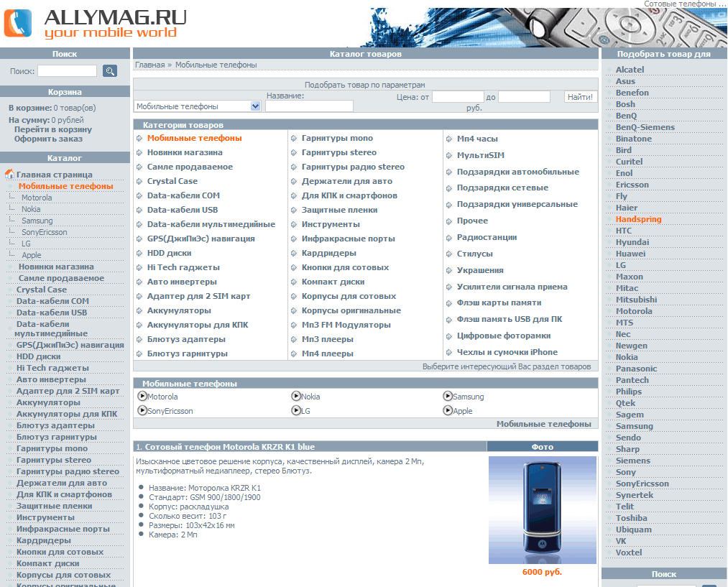728x587 pixels.
Task: Choose Toshiba in the brand list
Action: (x=632, y=518)
